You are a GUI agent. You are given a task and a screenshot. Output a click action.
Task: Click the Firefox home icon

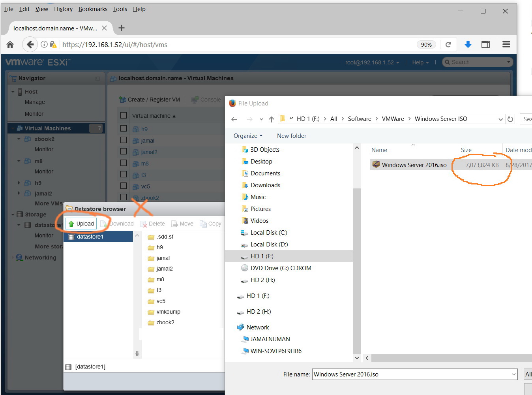point(10,44)
